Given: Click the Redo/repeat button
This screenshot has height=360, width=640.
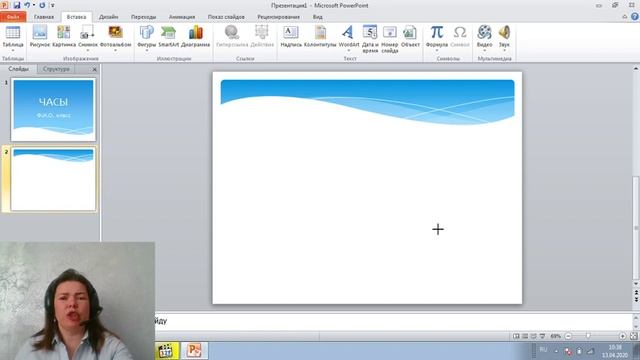Looking at the screenshot, I should click(x=42, y=5).
